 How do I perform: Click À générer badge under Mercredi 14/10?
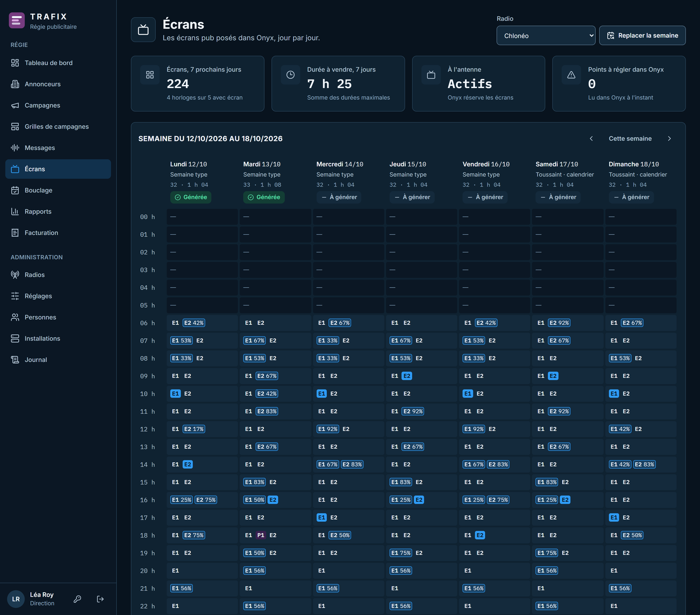coord(339,197)
